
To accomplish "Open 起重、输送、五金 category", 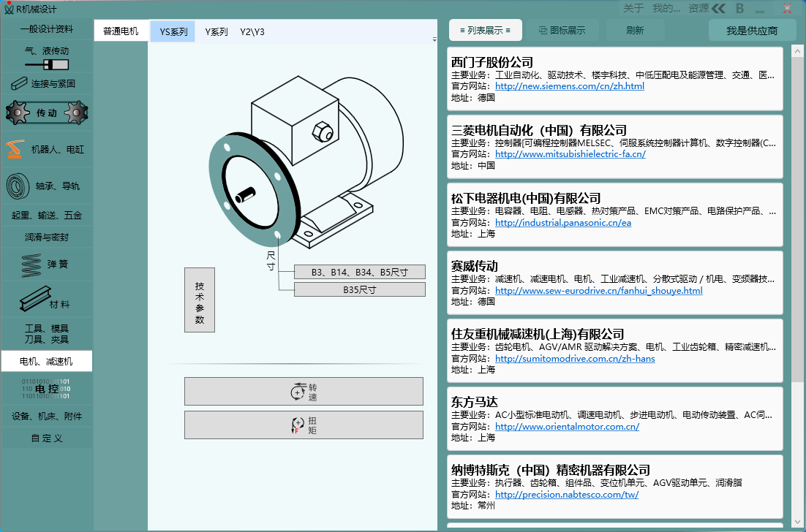I will tap(47, 215).
